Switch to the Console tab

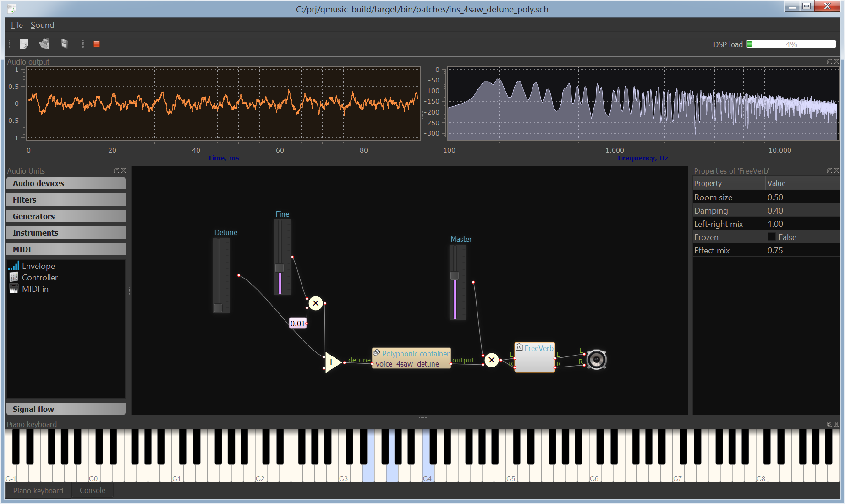point(93,490)
